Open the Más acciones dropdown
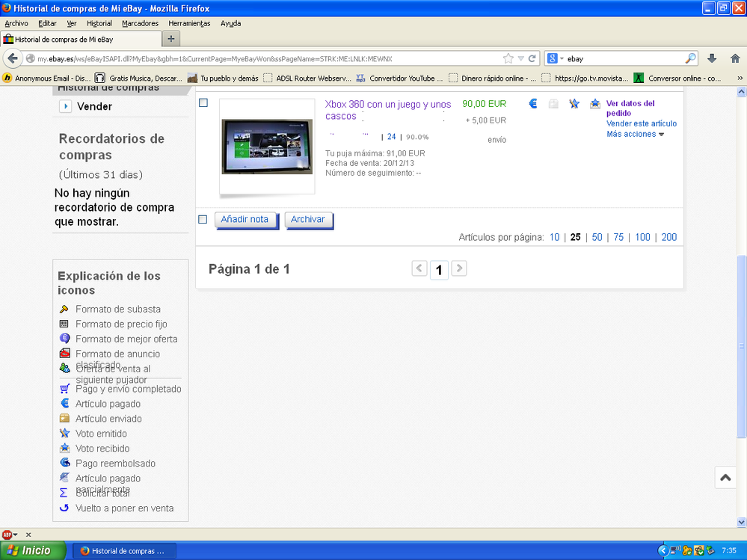This screenshot has width=747, height=560. pos(635,135)
